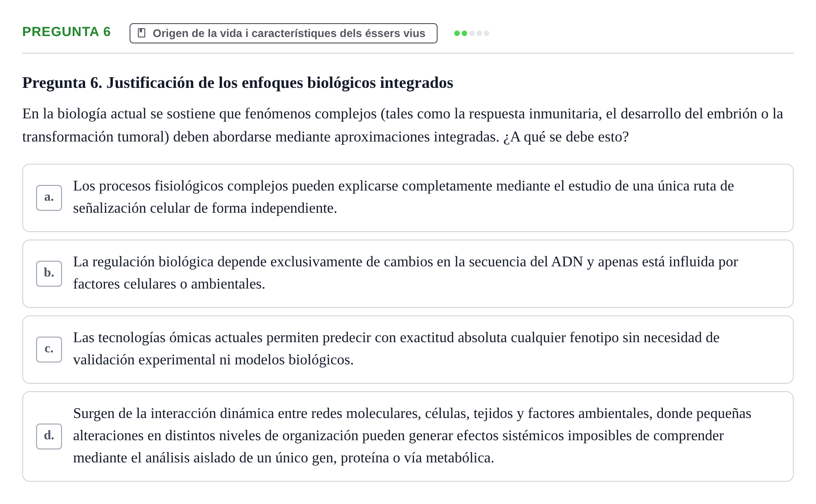Click the question title 'Justificación de los enfoques biológicos integrados'

pyautogui.click(x=238, y=83)
